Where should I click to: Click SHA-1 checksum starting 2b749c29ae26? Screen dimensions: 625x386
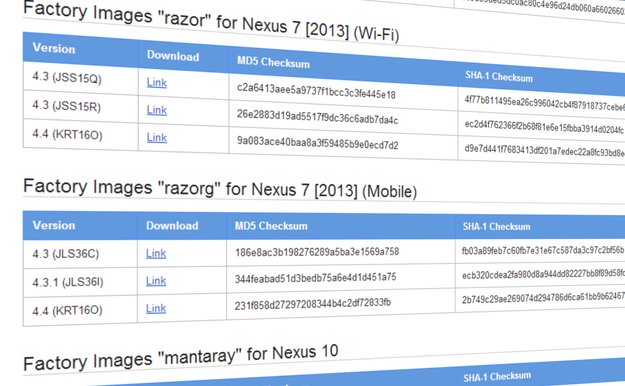543,298
